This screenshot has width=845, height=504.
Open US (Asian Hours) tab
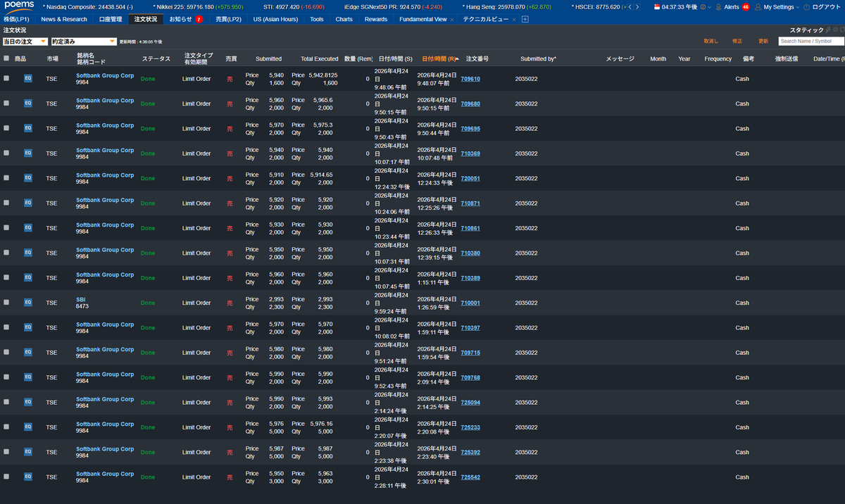(275, 19)
